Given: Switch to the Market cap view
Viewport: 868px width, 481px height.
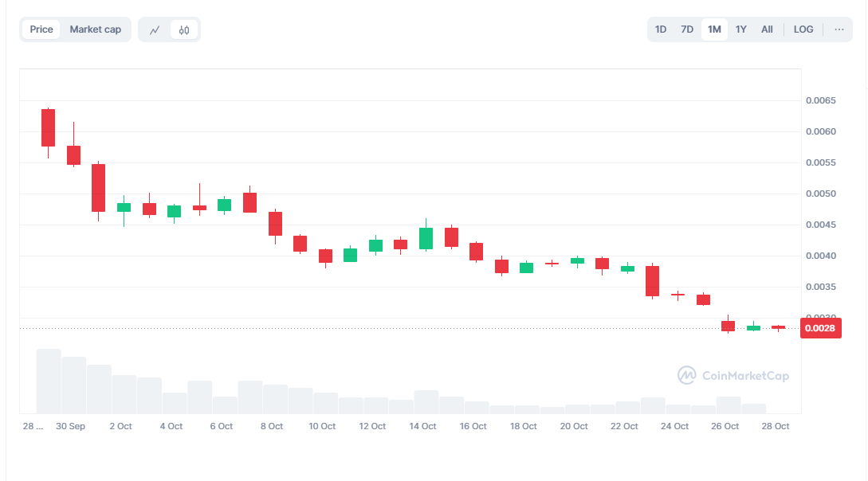Looking at the screenshot, I should (96, 29).
